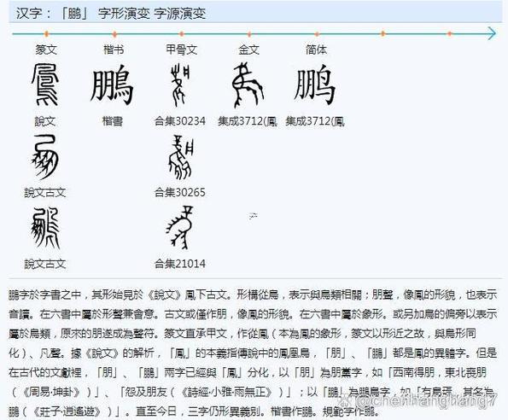Screen dimensions: 508x420
Task: Select the timeline marker above 金文
Action: pos(249,33)
